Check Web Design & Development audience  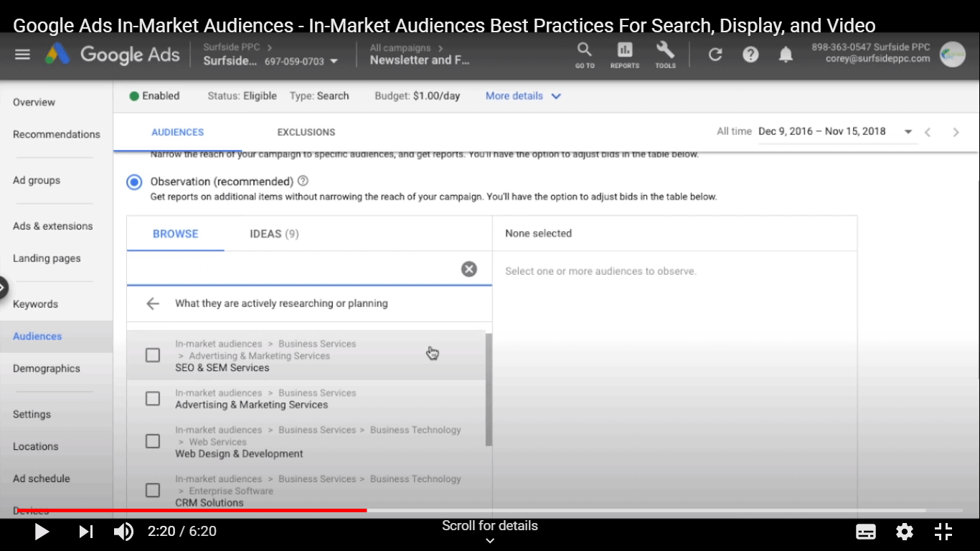(153, 441)
